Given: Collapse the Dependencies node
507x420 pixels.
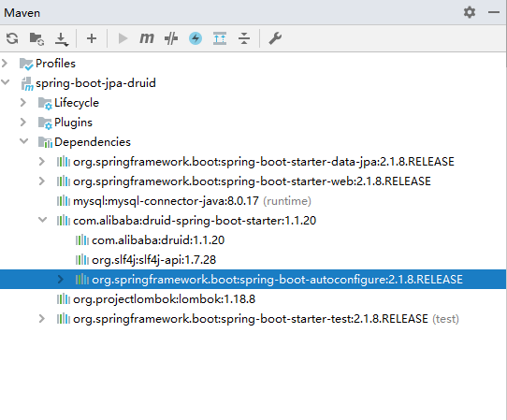Looking at the screenshot, I should point(24,141).
